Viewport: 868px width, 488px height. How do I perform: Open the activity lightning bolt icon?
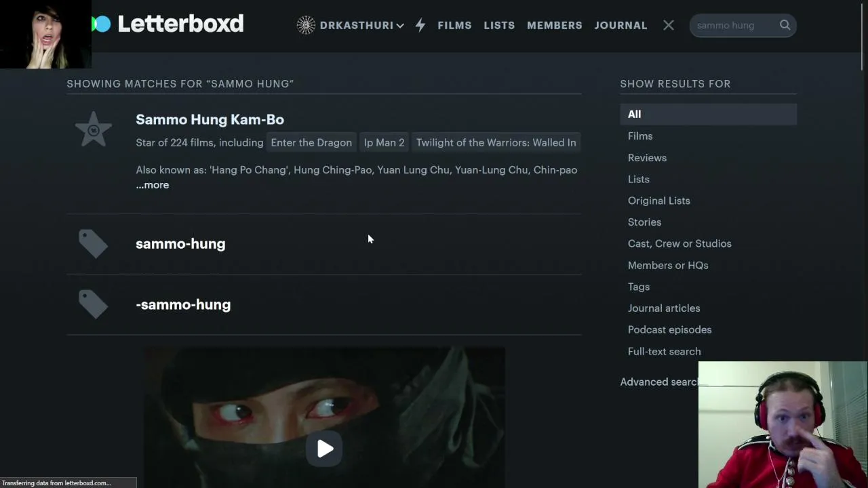pyautogui.click(x=420, y=25)
